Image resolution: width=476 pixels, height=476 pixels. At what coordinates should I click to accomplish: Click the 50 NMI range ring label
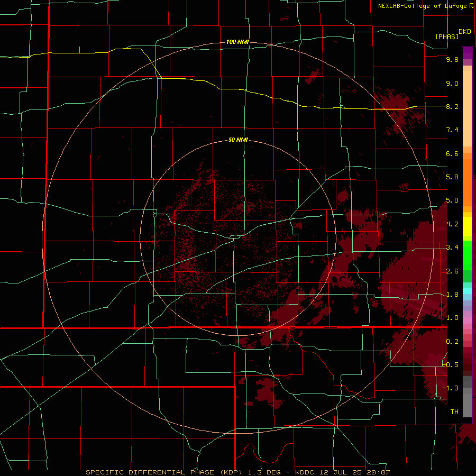click(x=238, y=140)
